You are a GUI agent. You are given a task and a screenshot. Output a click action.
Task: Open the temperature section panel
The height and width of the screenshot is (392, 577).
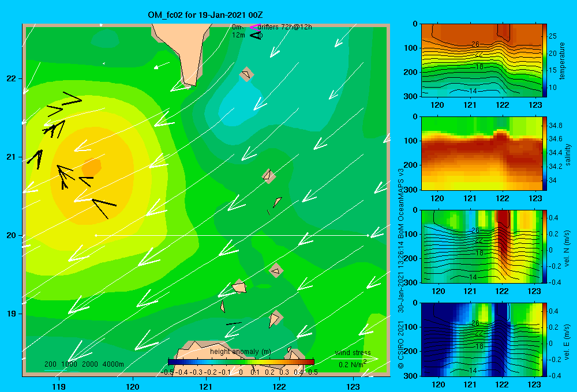[x=481, y=61]
